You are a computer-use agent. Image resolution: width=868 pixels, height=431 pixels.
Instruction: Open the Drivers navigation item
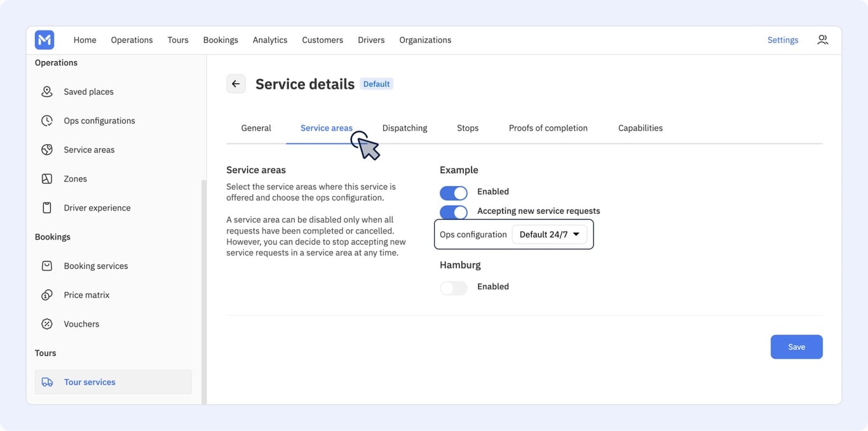coord(371,40)
